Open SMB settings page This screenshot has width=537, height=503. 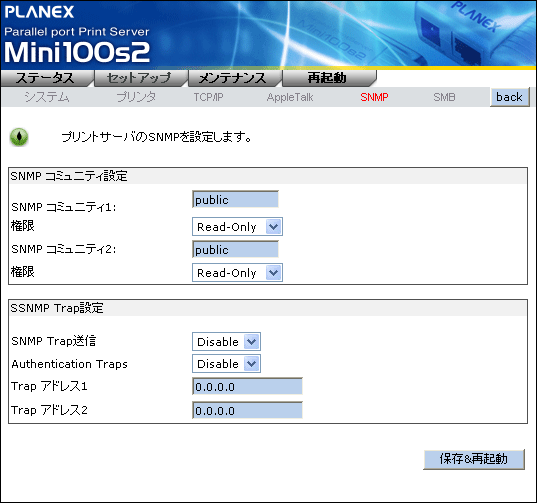[x=444, y=97]
